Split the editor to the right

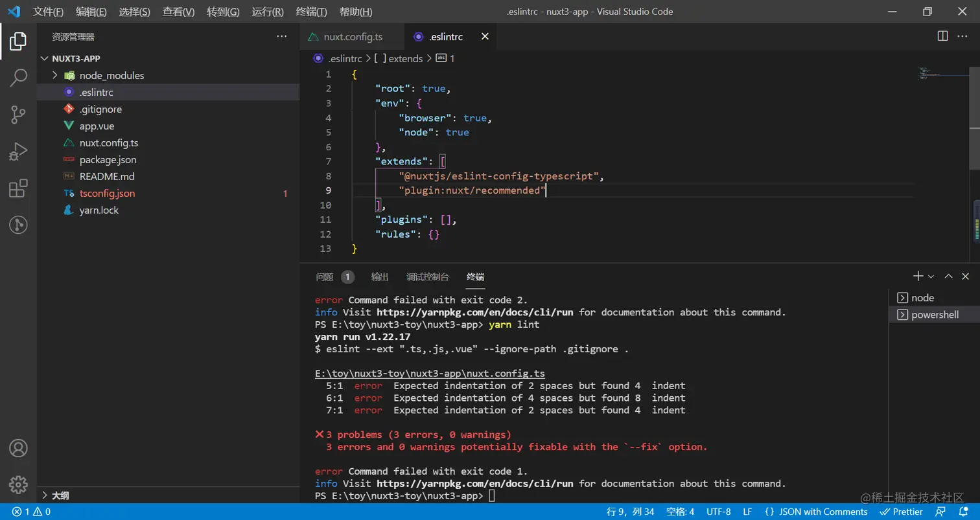point(942,37)
